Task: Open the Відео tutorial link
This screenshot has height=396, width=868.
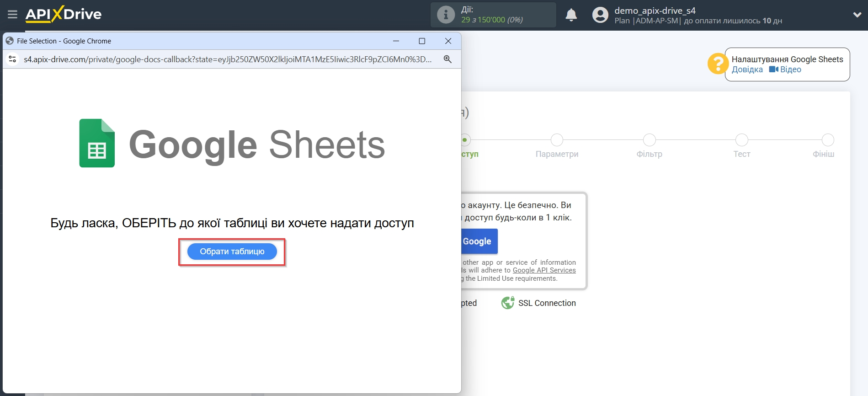Action: coord(785,70)
